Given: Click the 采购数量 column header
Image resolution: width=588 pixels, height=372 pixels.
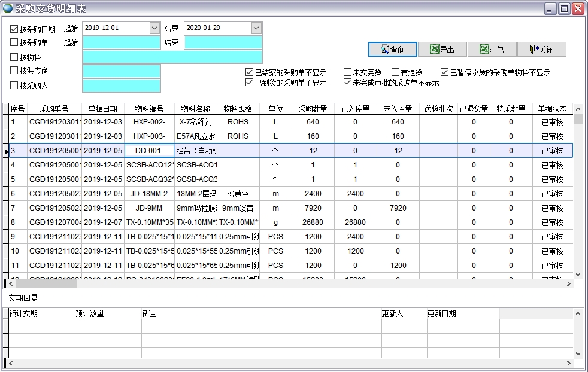Looking at the screenshot, I should coord(313,109).
